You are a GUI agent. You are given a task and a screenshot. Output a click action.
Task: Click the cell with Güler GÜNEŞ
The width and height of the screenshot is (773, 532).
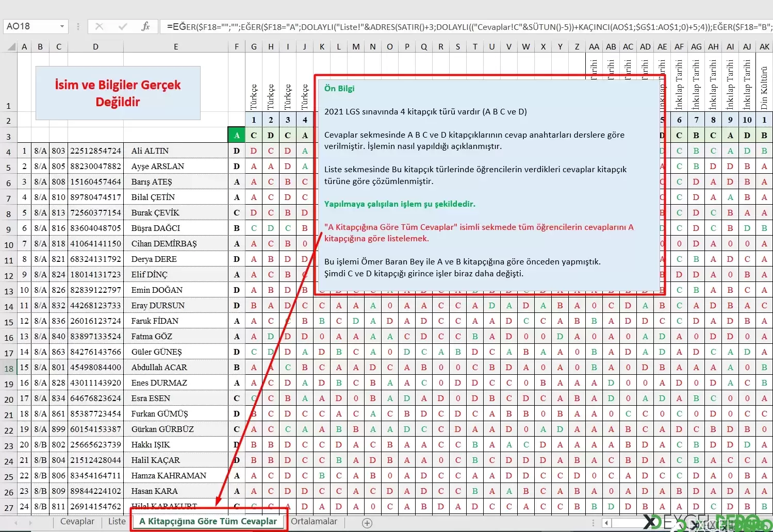pyautogui.click(x=176, y=352)
